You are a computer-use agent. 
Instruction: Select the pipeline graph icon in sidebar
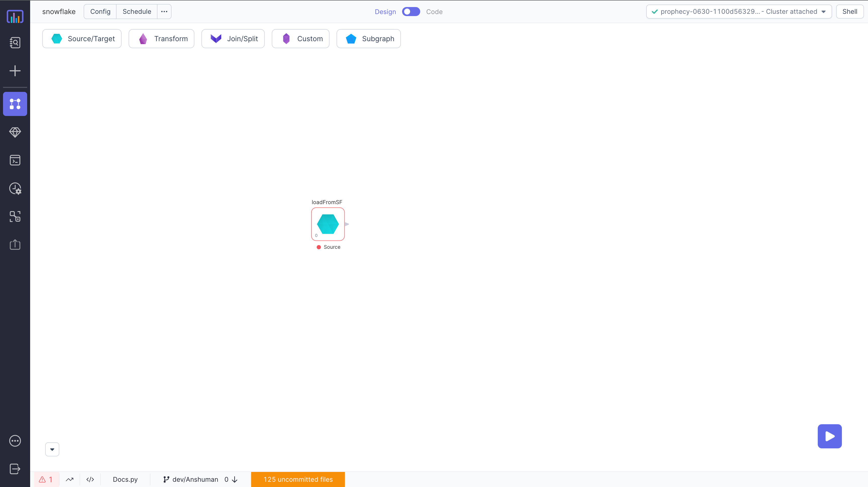(15, 104)
